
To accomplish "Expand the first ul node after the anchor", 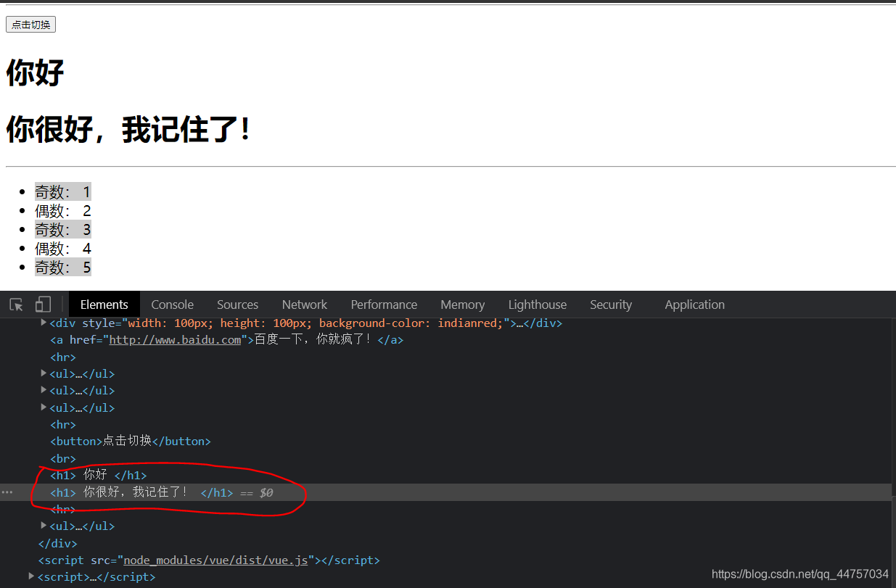I will click(x=44, y=373).
